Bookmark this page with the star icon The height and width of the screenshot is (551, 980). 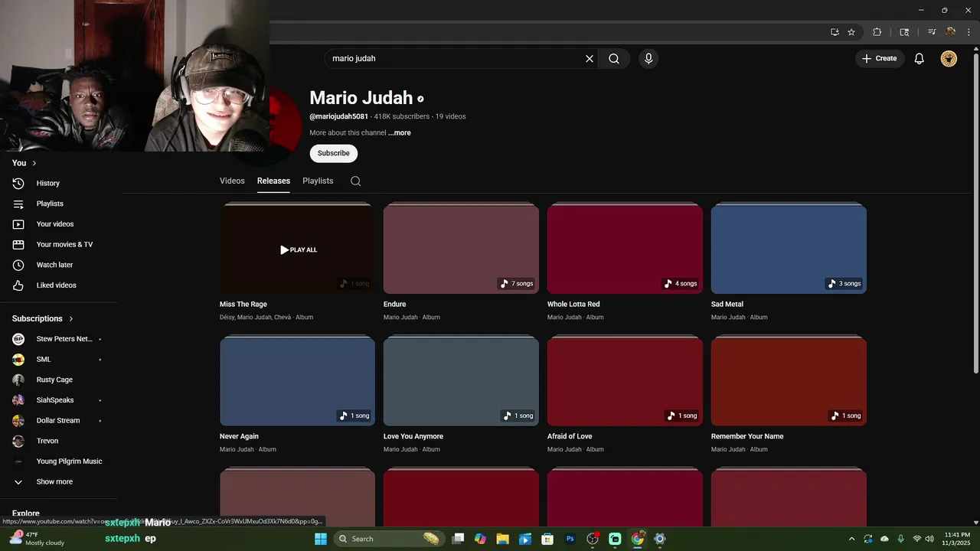click(851, 32)
